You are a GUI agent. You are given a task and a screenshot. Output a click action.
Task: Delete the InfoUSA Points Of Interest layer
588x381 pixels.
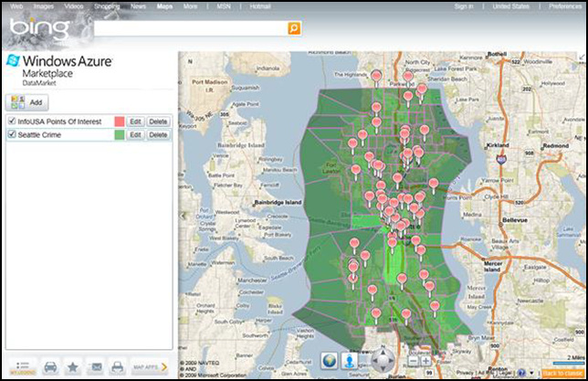(x=158, y=122)
